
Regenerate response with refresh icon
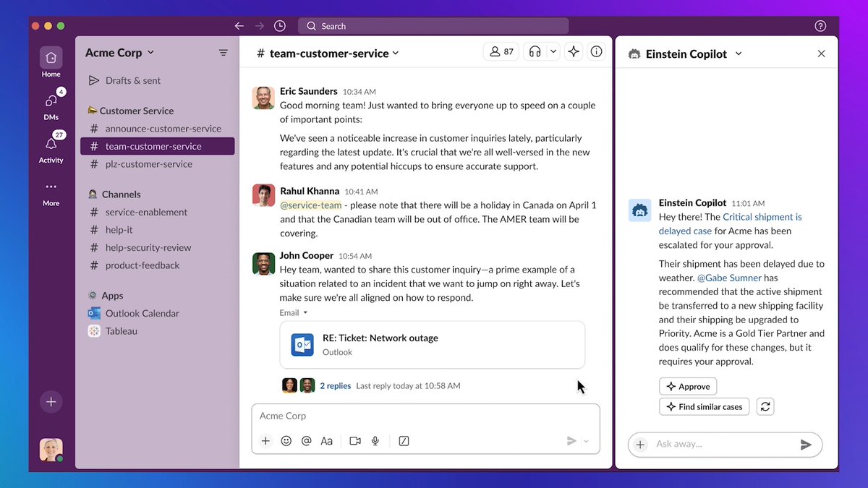pyautogui.click(x=765, y=407)
